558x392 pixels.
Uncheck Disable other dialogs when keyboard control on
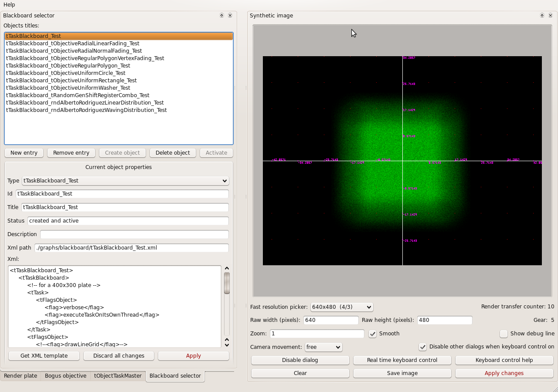(x=422, y=347)
